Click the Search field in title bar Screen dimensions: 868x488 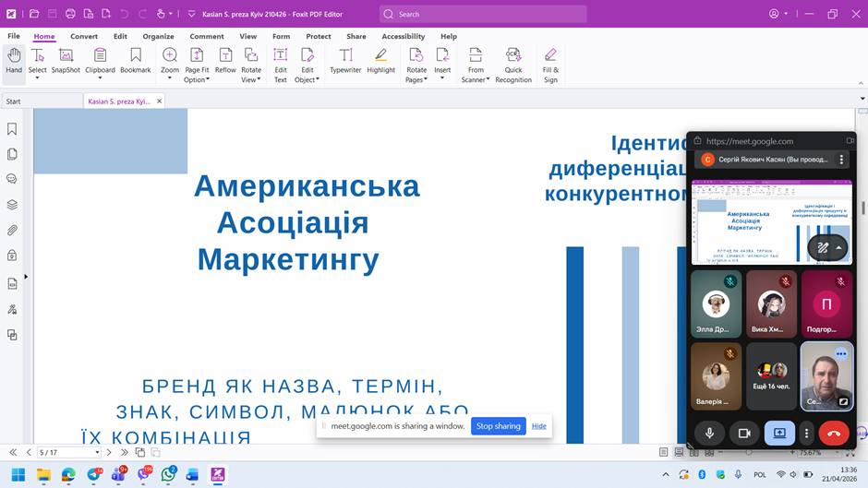(483, 14)
